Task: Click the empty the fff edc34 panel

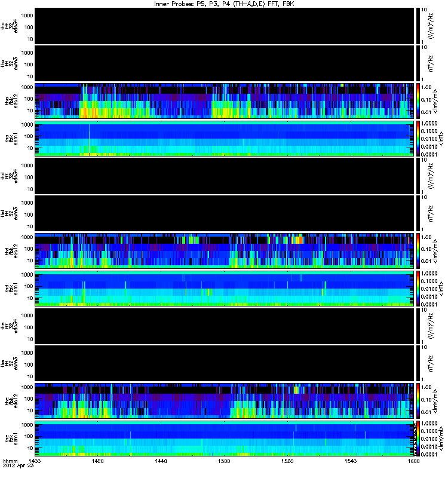Action: [x=225, y=326]
